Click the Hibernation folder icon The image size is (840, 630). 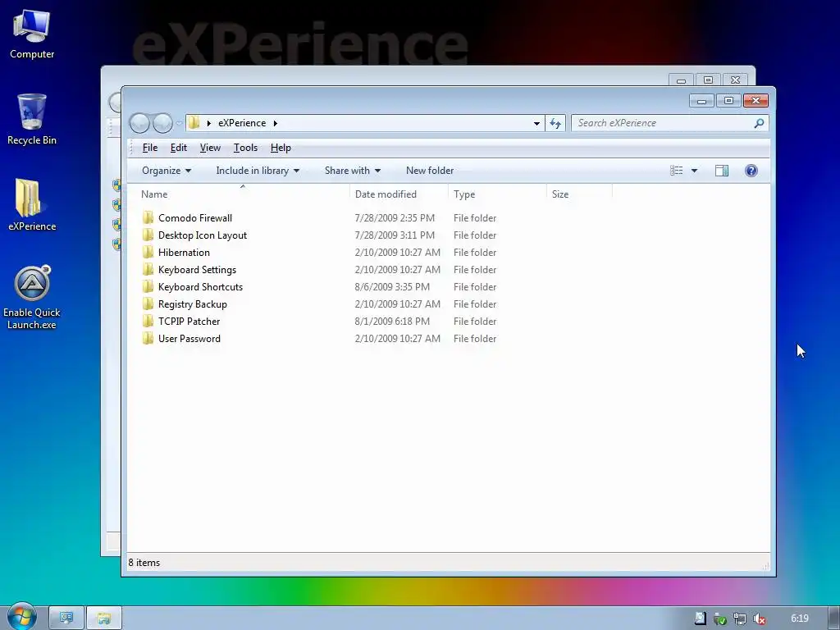pos(148,252)
